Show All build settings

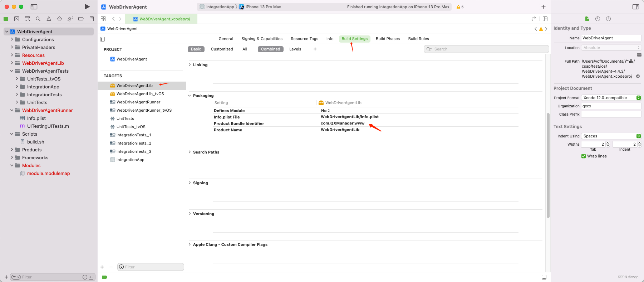pyautogui.click(x=245, y=49)
